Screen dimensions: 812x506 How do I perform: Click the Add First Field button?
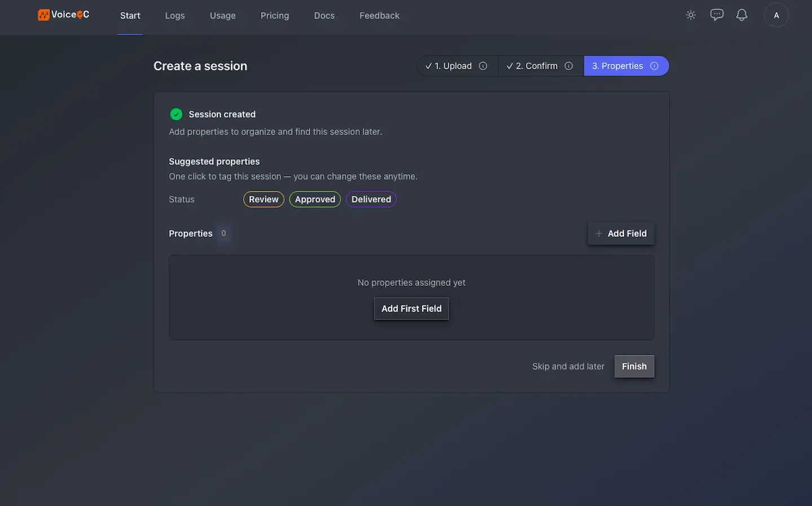coord(412,309)
